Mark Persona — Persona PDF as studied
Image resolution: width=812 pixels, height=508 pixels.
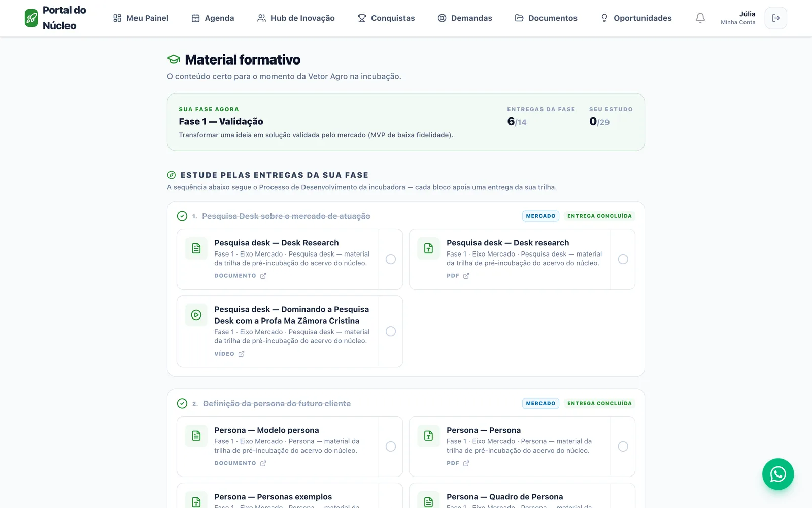click(x=623, y=447)
